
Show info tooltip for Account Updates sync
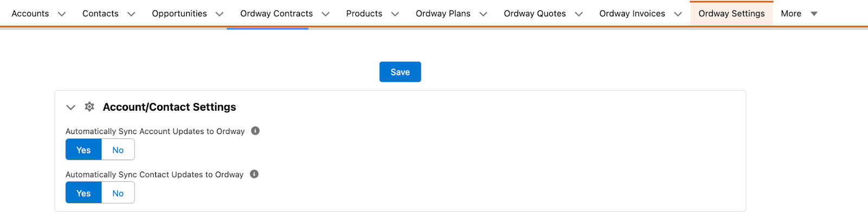coord(256,131)
